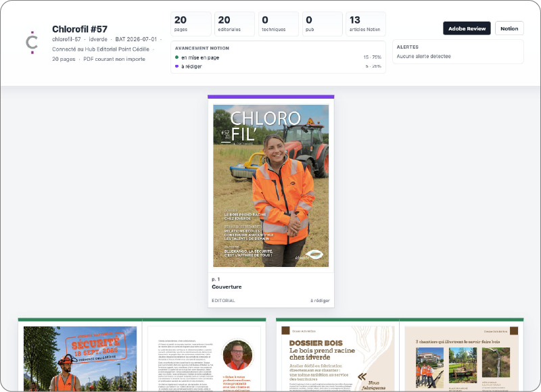Select the Chlorofil #57 title

[x=80, y=29]
